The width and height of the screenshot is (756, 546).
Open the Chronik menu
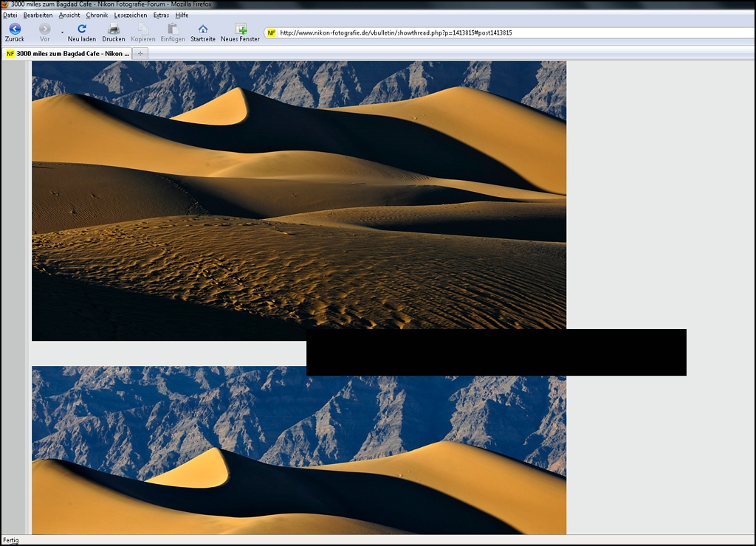point(97,15)
